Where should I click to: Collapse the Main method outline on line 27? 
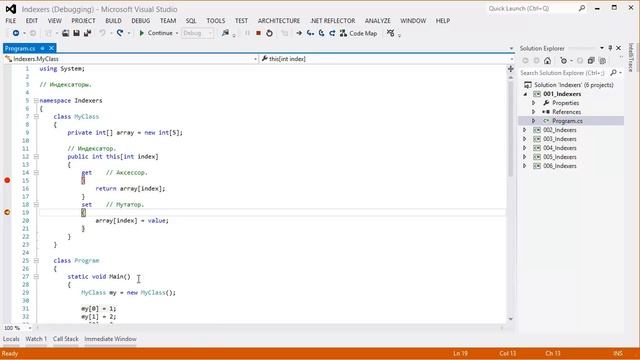coord(36,276)
